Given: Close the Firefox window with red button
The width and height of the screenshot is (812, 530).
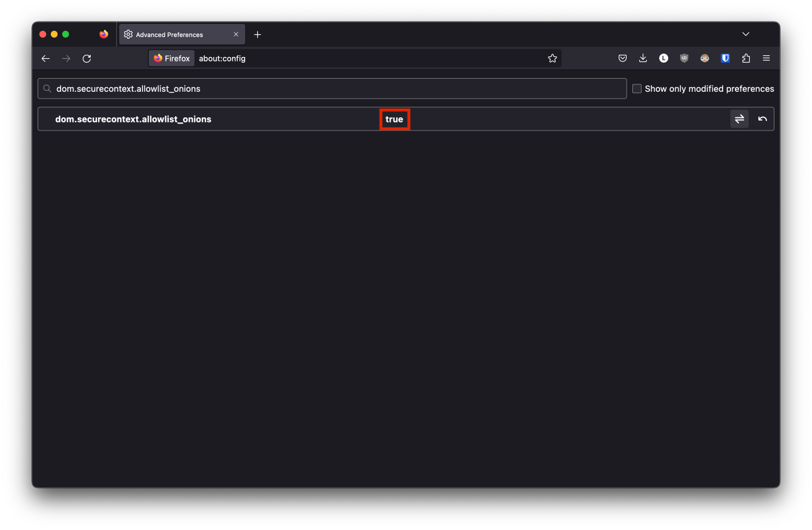Looking at the screenshot, I should 43,34.
